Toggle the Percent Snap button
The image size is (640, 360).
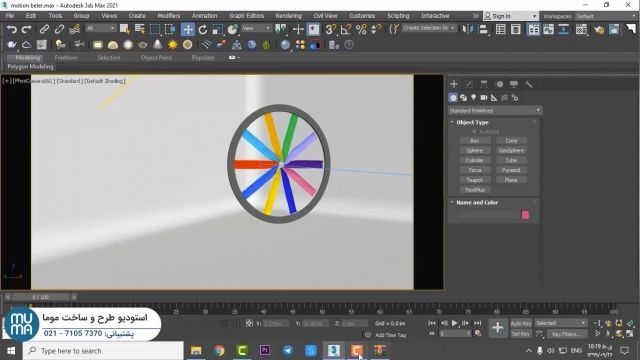click(361, 29)
